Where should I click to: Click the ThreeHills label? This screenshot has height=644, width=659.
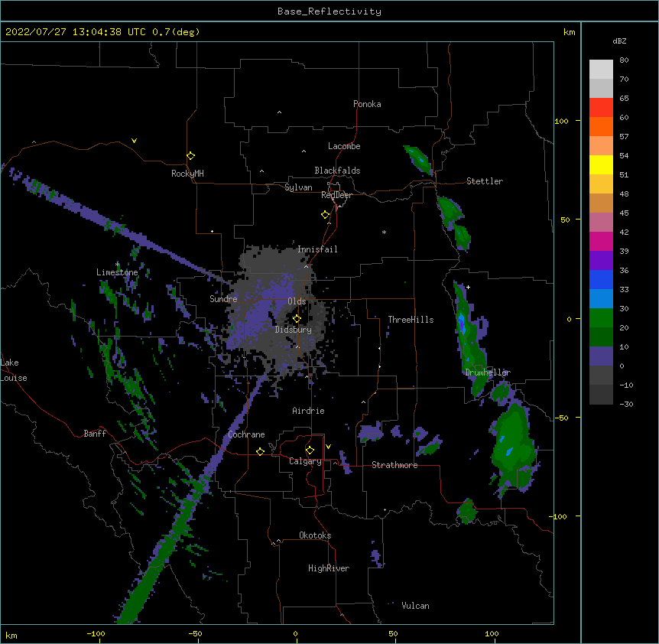coord(411,320)
